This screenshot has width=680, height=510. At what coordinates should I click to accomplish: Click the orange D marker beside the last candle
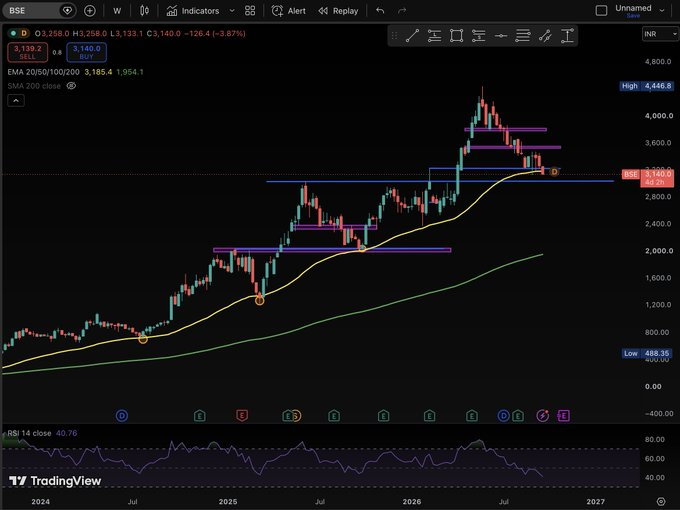tap(554, 172)
